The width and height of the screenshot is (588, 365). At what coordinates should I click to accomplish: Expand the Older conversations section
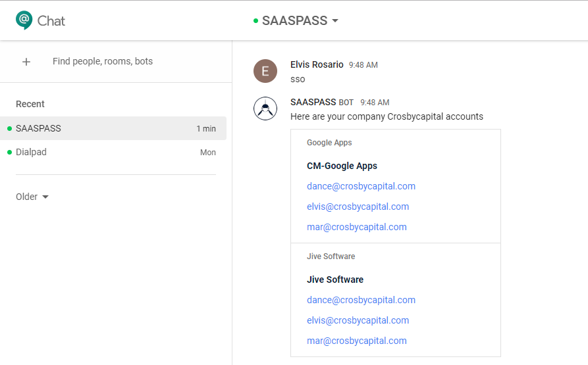[x=32, y=197]
